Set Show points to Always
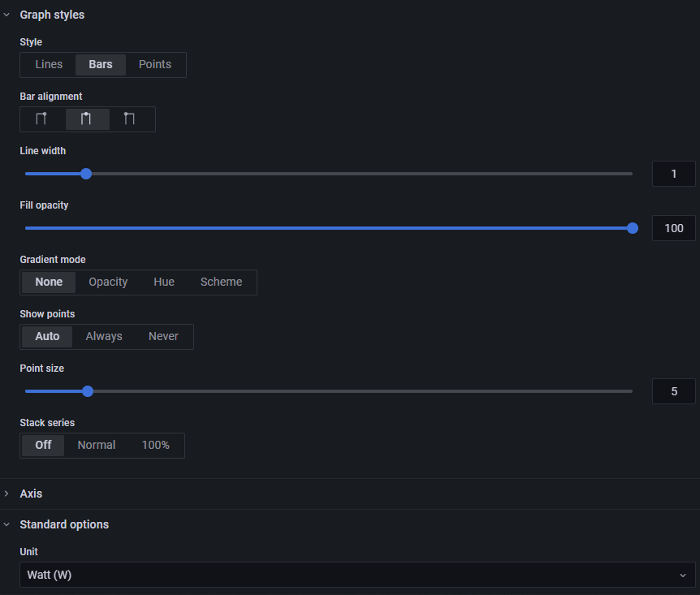Image resolution: width=700 pixels, height=595 pixels. 104,337
